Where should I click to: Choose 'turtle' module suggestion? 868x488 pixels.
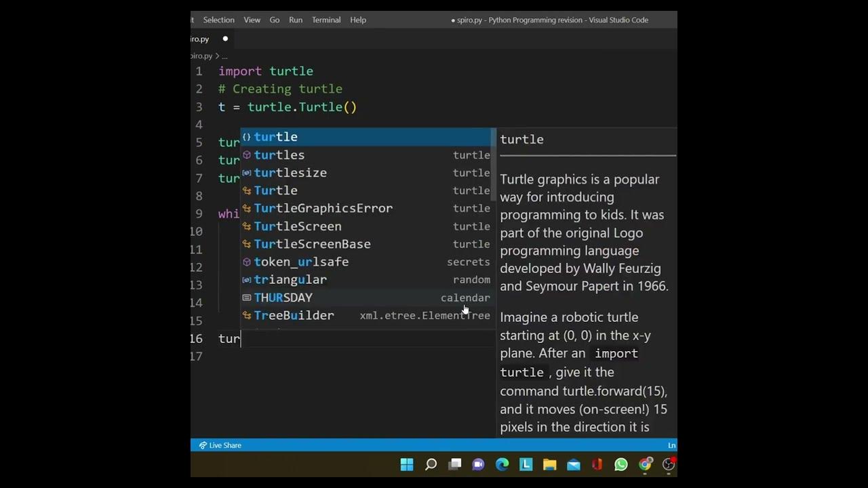pos(368,137)
